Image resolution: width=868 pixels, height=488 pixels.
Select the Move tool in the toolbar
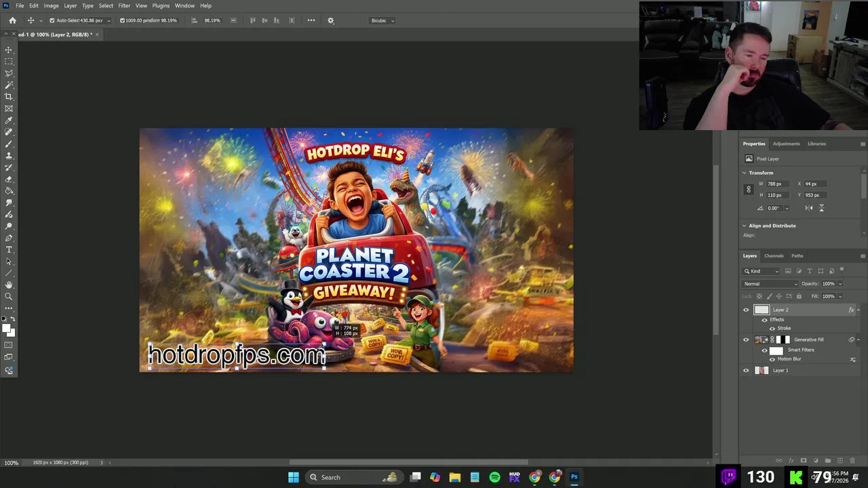(x=9, y=49)
